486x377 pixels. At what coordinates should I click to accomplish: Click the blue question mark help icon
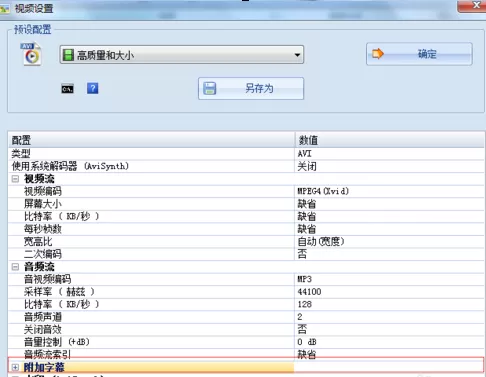pyautogui.click(x=93, y=88)
